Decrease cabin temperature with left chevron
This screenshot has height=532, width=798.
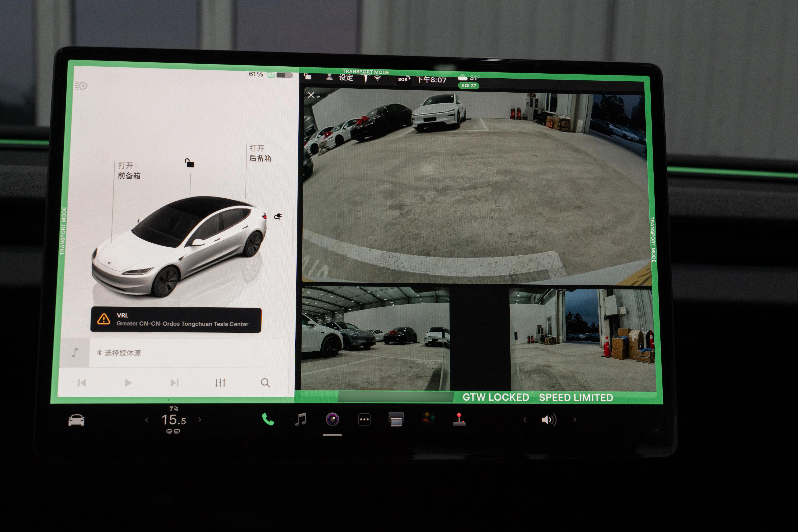coord(147,420)
